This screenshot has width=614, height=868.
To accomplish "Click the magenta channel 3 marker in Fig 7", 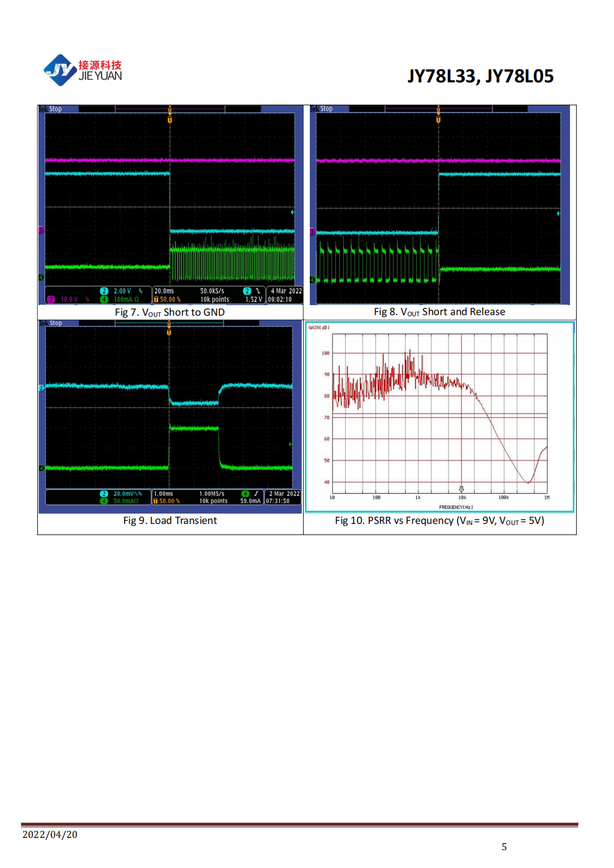I will [41, 231].
